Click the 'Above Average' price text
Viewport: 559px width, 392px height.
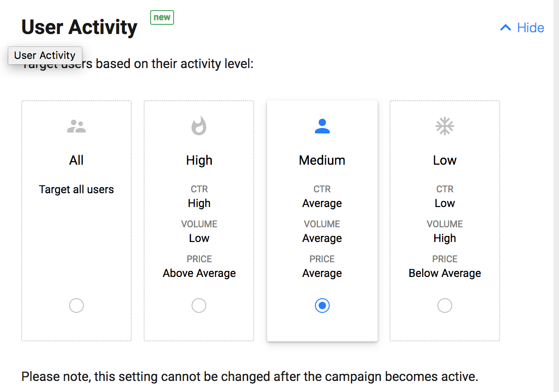199,273
